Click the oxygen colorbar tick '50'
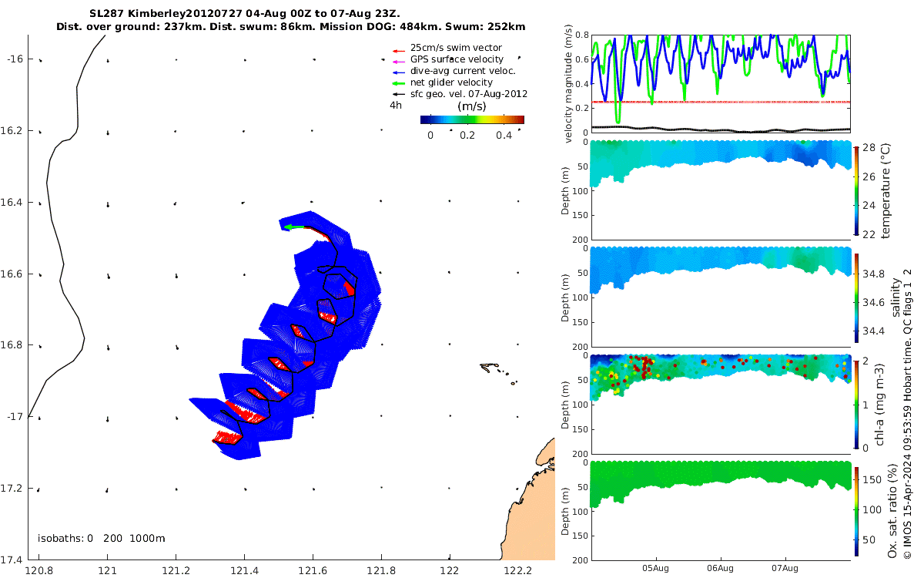 pyautogui.click(x=868, y=540)
